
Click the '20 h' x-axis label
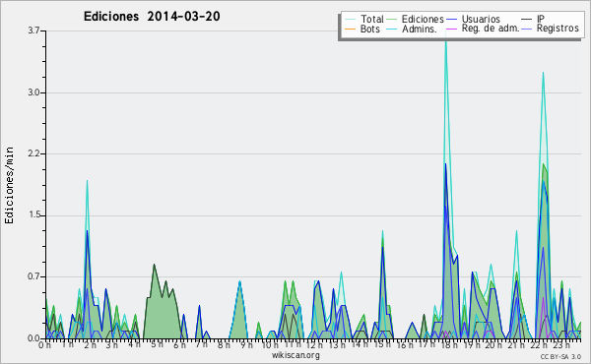click(493, 345)
